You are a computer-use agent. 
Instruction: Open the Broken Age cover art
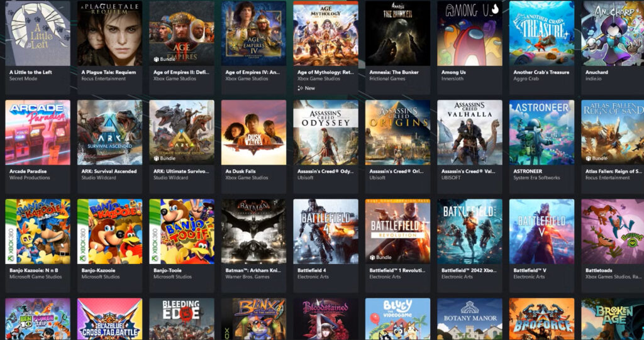click(613, 319)
